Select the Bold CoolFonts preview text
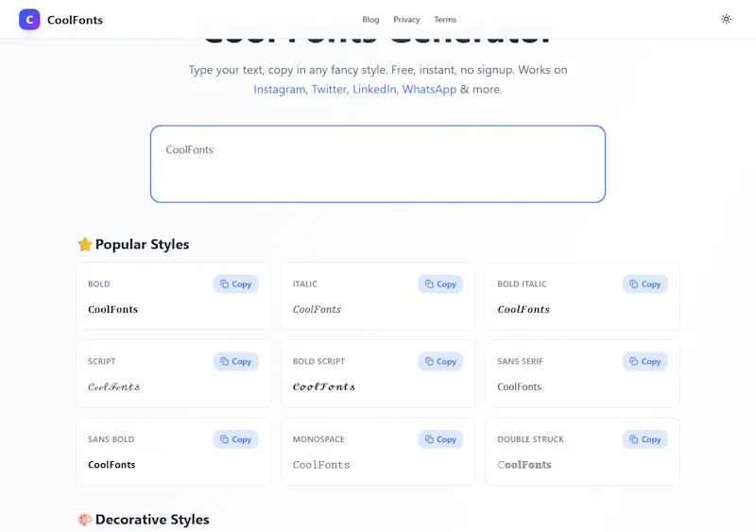 (112, 309)
